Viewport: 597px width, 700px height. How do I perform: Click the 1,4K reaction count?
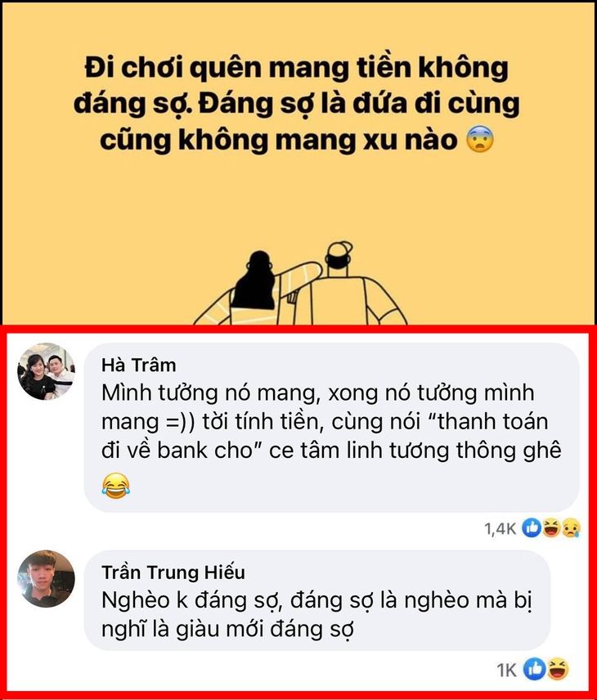500,529
